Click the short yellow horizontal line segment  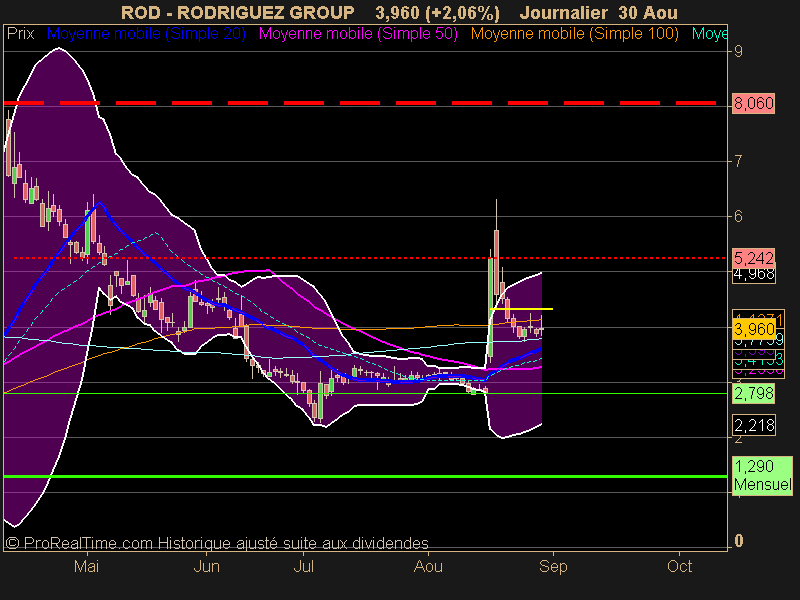(521, 309)
